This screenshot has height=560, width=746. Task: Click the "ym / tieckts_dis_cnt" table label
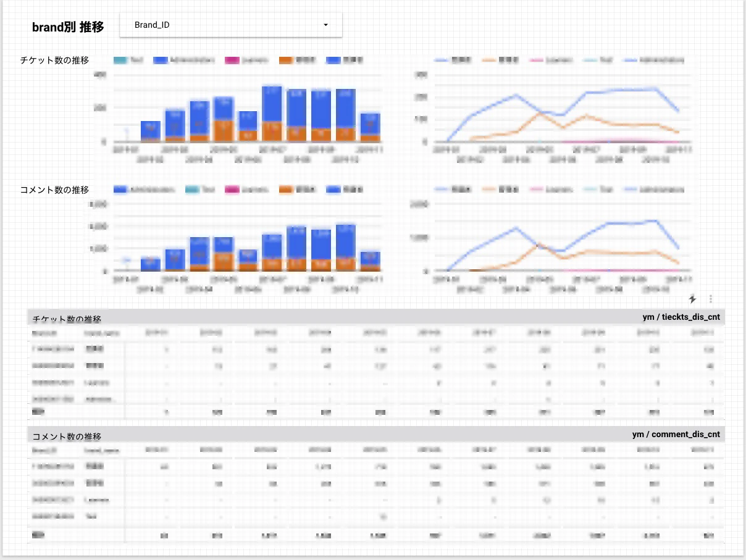pyautogui.click(x=681, y=317)
